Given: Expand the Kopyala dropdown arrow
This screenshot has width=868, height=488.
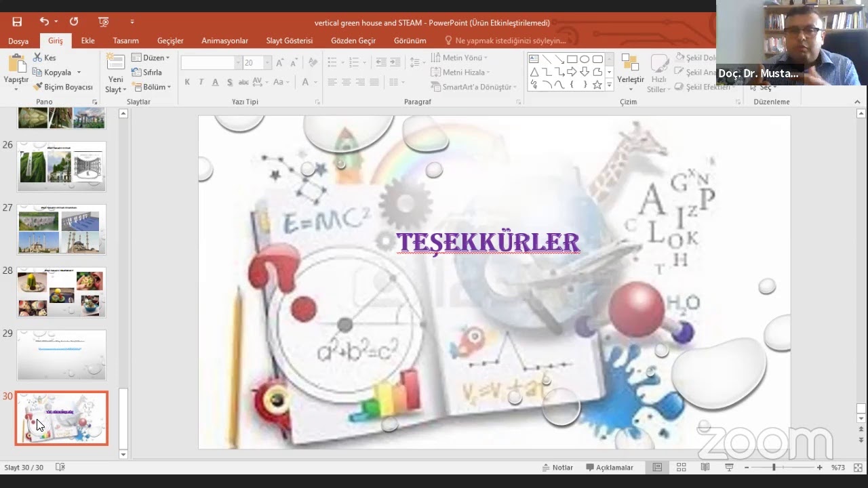Looking at the screenshot, I should [79, 73].
